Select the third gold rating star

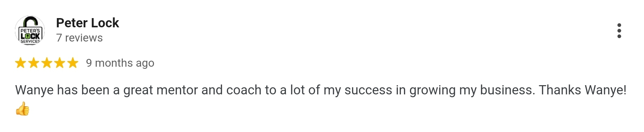(47, 63)
